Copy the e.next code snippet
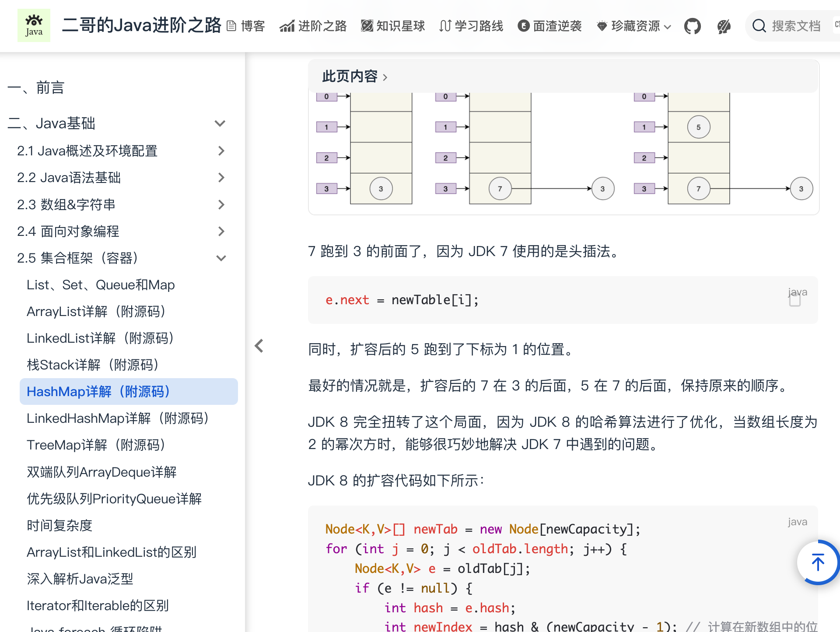 [x=795, y=300]
